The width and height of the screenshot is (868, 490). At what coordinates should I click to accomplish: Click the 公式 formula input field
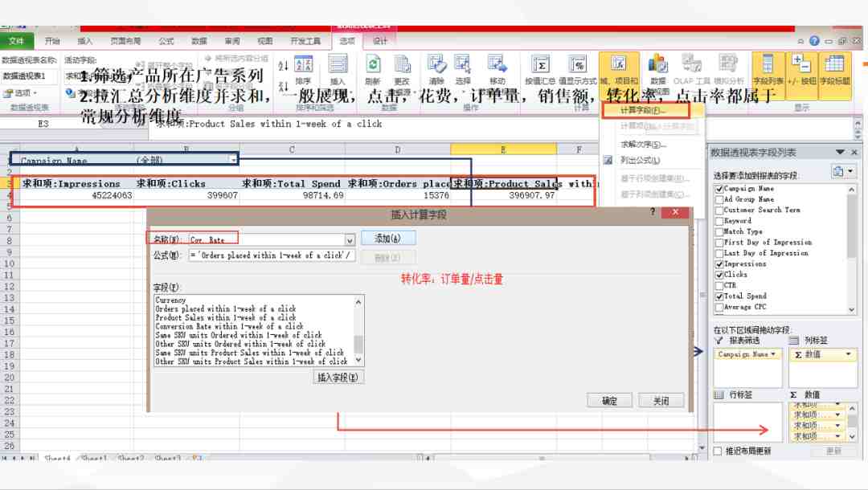[272, 255]
